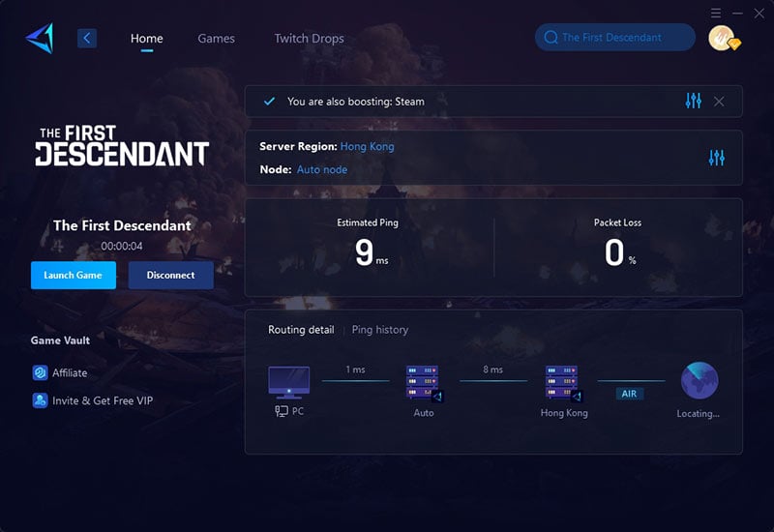Click the Locating globe icon
Image resolution: width=774 pixels, height=532 pixels.
[700, 380]
